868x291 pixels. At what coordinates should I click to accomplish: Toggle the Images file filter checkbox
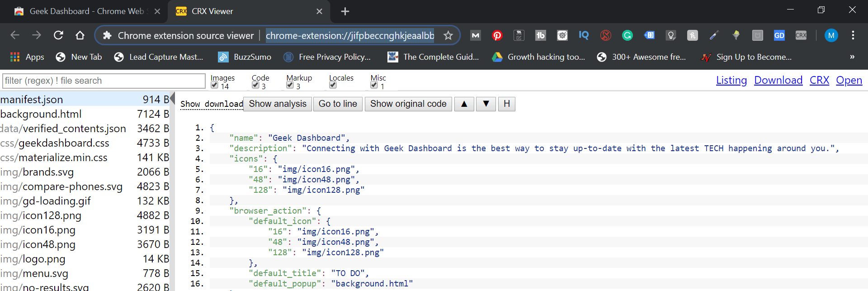(214, 85)
